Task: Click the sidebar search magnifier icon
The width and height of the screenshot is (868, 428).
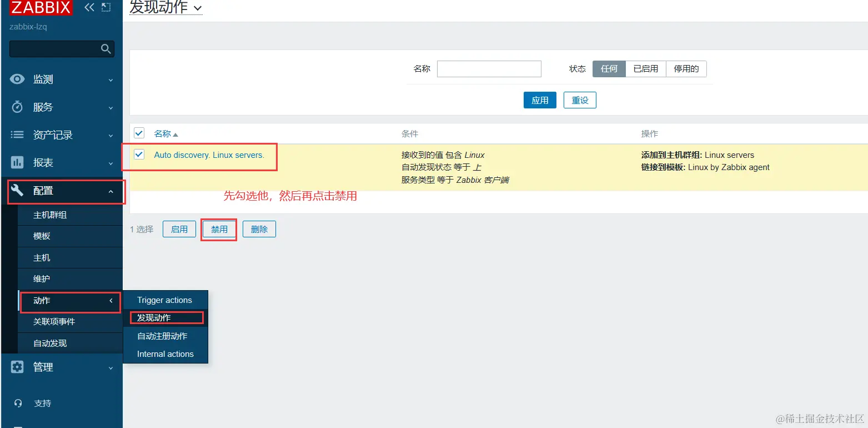Action: (x=106, y=49)
